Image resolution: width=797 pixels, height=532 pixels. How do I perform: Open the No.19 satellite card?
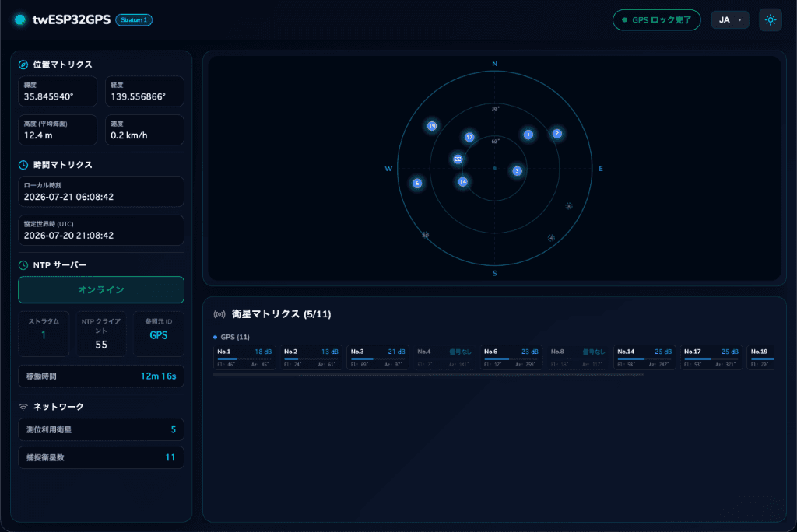point(760,358)
